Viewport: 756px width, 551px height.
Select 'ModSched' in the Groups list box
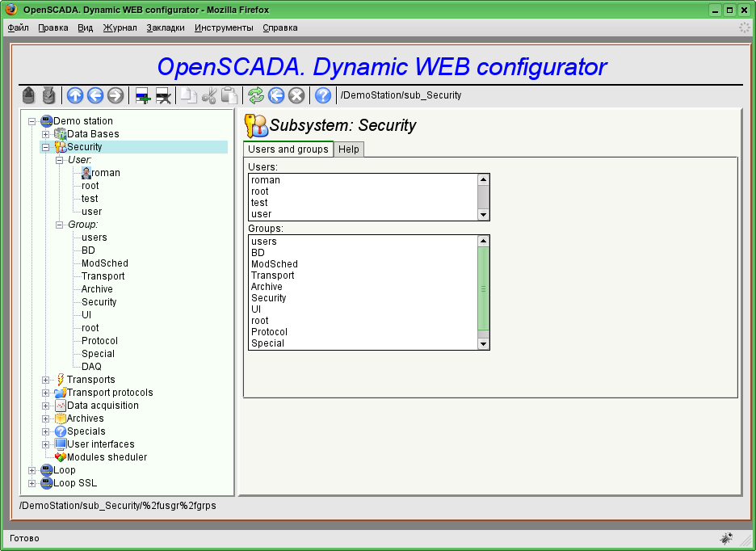(363, 264)
